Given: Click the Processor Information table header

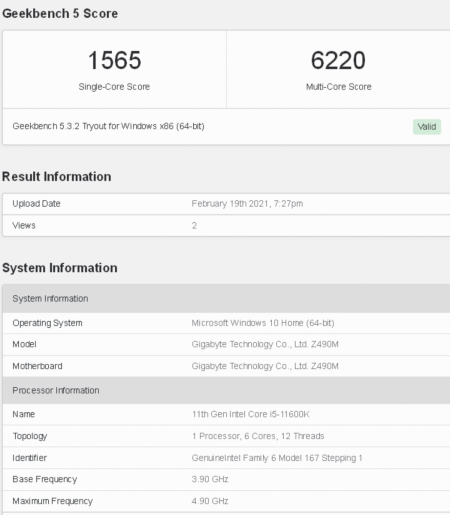Looking at the screenshot, I should coord(226,390).
